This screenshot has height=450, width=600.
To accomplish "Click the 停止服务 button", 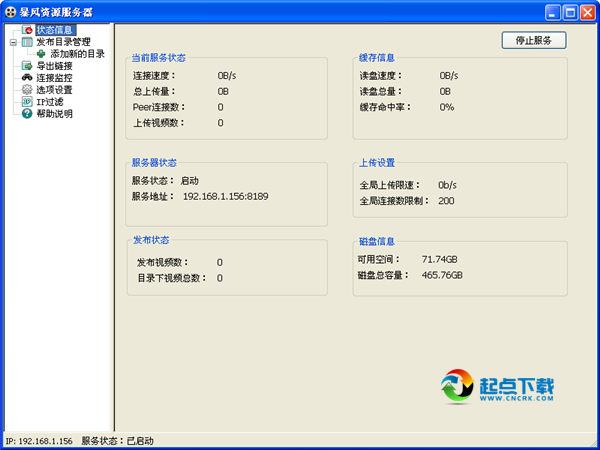I will pos(534,40).
